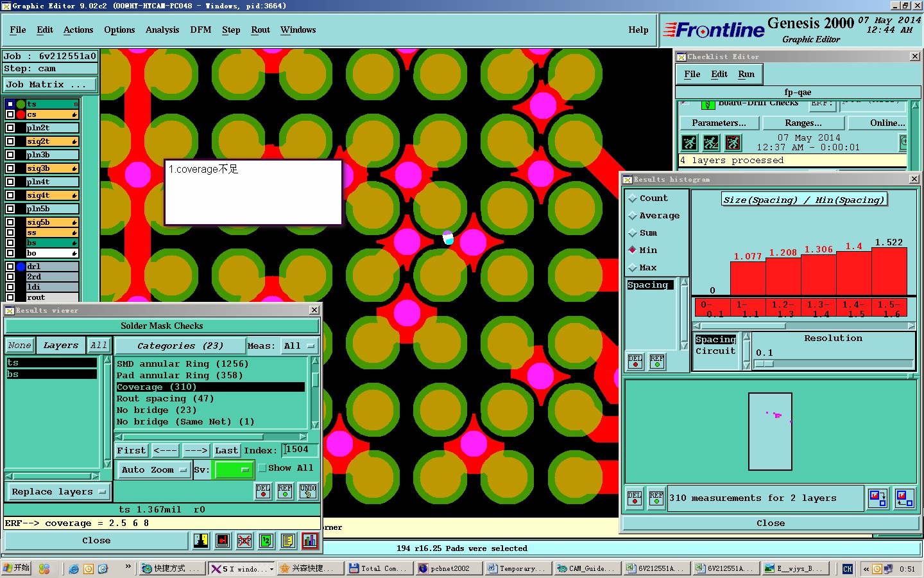924x578 pixels.
Task: Select Average radio option in histogram
Action: [x=633, y=216]
